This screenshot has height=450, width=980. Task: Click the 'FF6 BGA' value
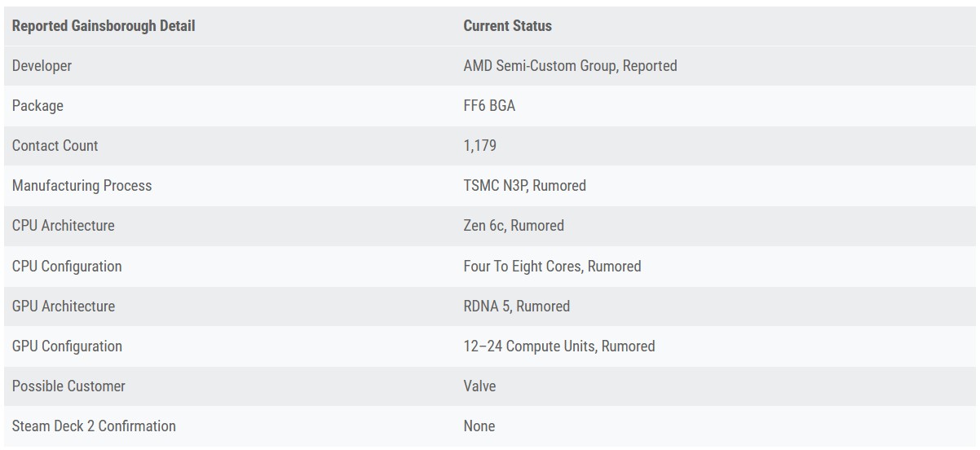point(489,106)
